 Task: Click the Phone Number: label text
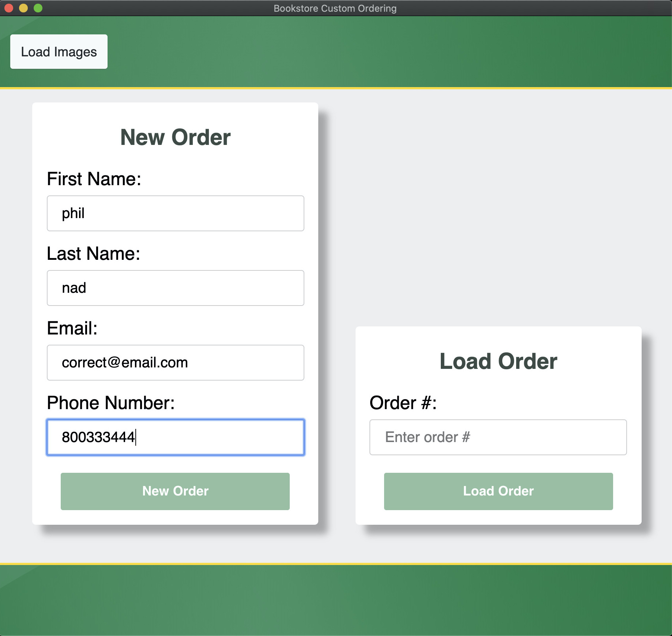(111, 403)
